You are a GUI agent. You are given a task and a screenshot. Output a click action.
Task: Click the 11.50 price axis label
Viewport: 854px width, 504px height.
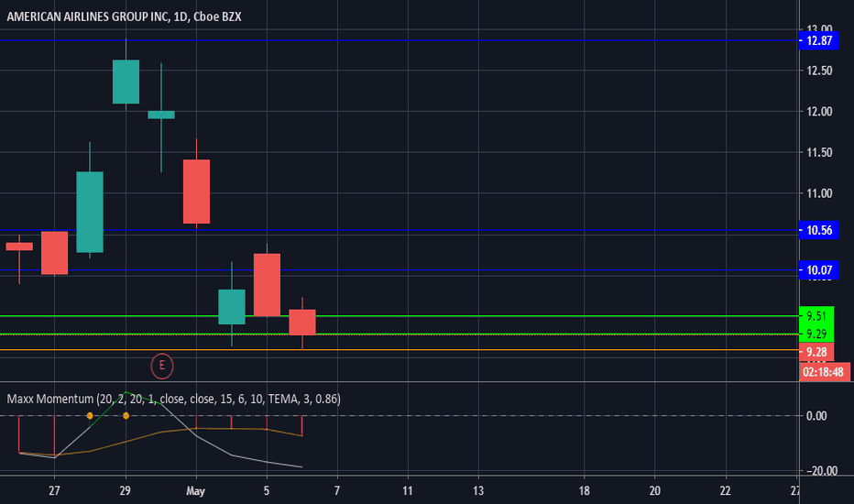[x=819, y=152]
